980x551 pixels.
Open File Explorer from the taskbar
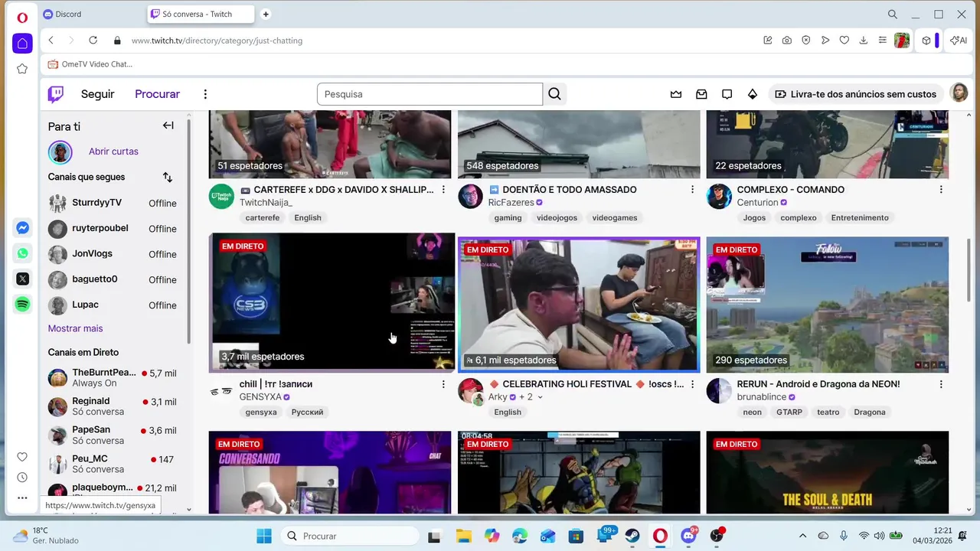(x=462, y=536)
